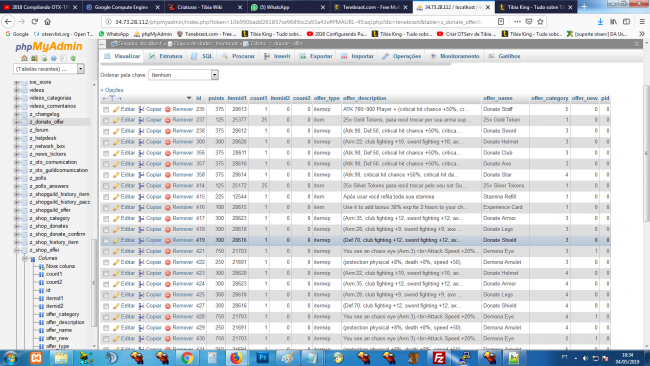Click pencil edit icon for row id 419
Screen dimensions: 650x366
(x=116, y=240)
